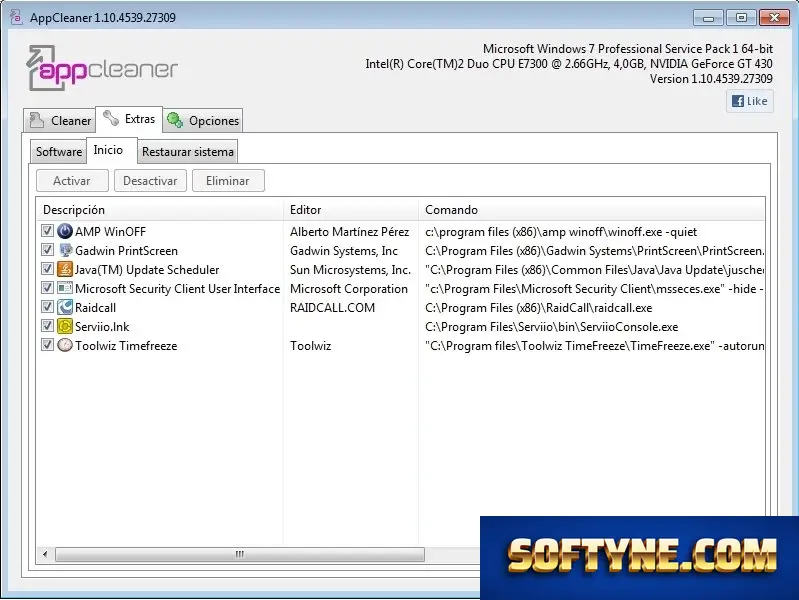The height and width of the screenshot is (600, 799).
Task: Click the Desactivar button
Action: click(x=150, y=180)
